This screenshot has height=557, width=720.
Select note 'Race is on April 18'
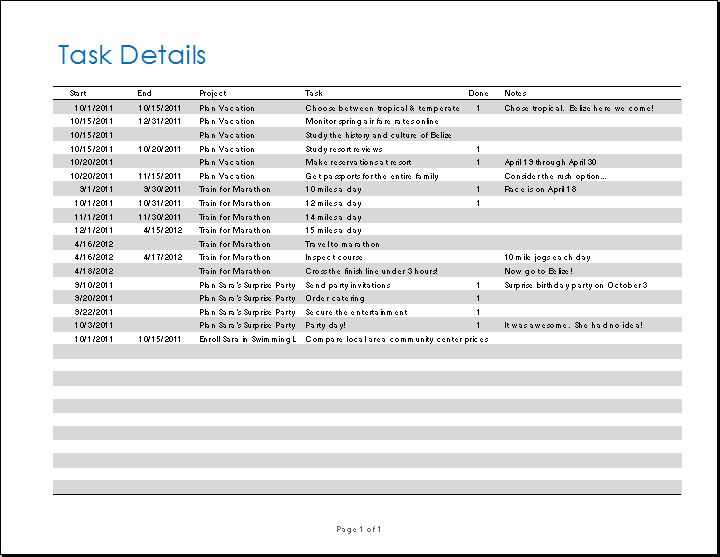(540, 190)
